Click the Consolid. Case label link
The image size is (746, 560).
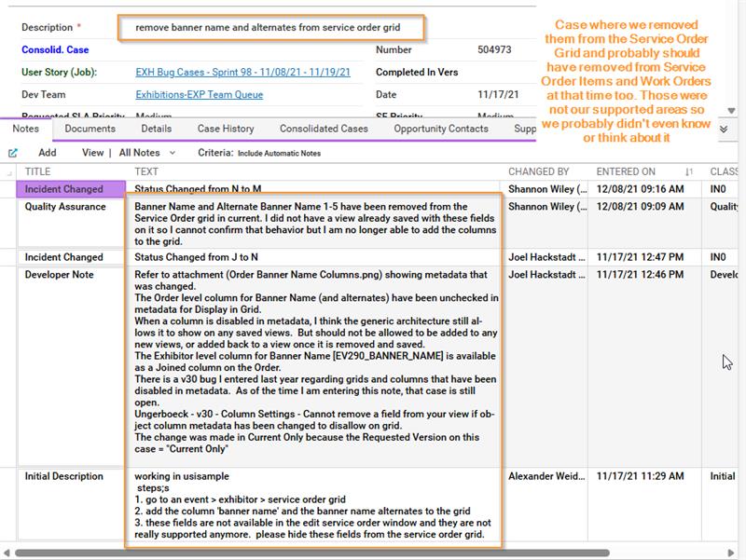[x=55, y=50]
